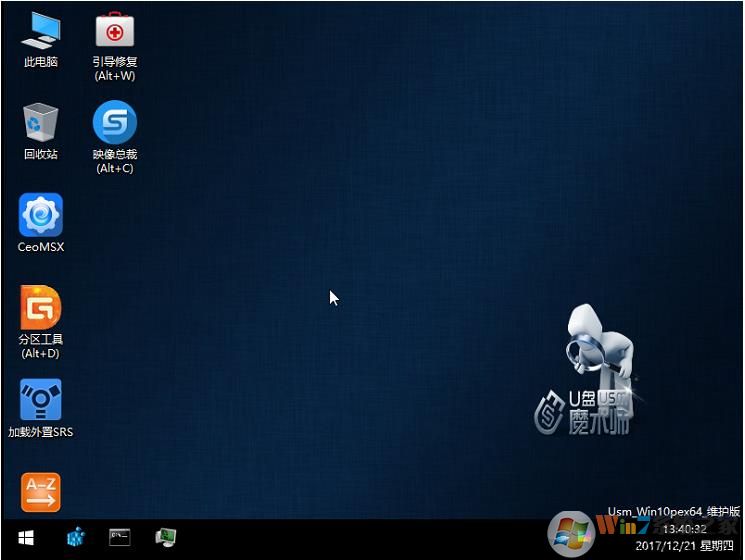The width and height of the screenshot is (745, 560).
Task: Launch 映像总裁 imaging tool icon
Action: (x=114, y=123)
